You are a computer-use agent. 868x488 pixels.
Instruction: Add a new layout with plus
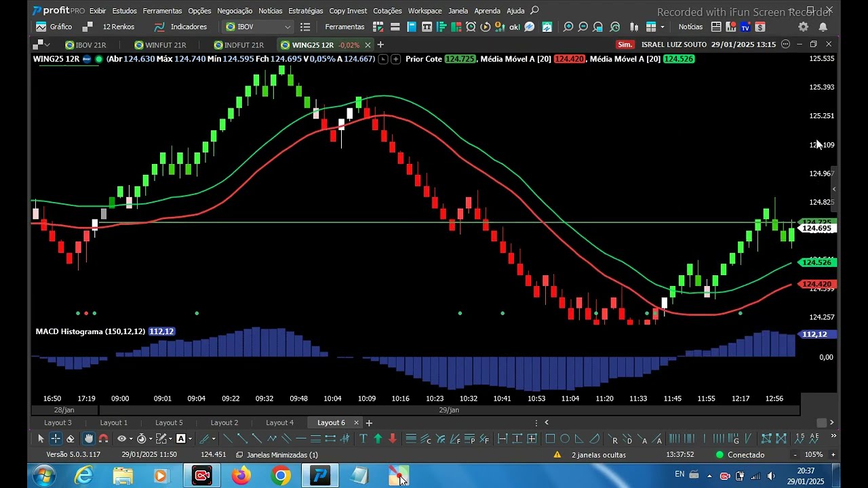click(369, 422)
